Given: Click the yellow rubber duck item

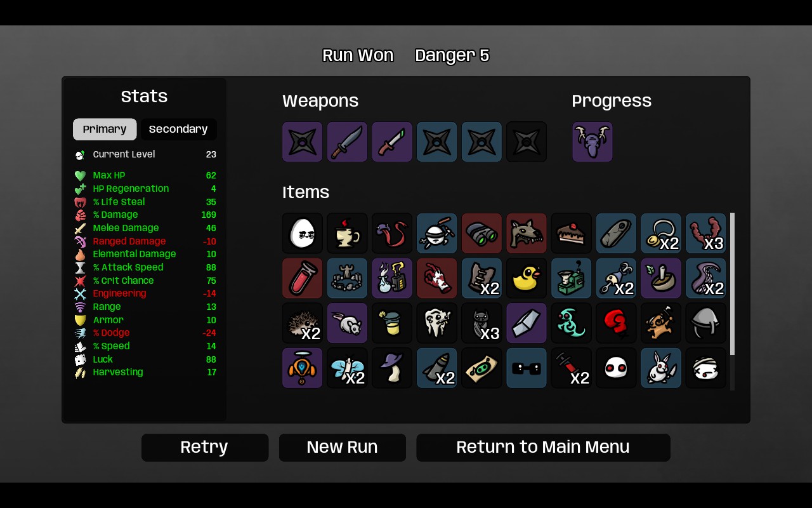Looking at the screenshot, I should coord(527,278).
